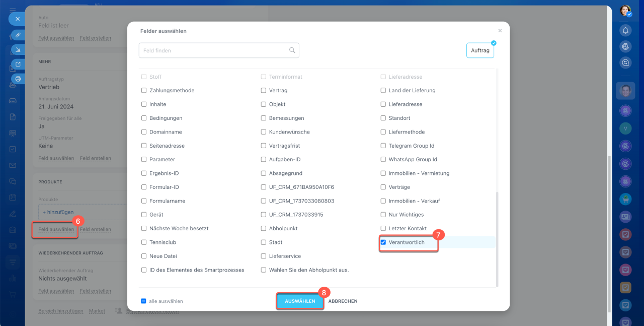This screenshot has height=326, width=644.
Task: Check the Letzter Kontakt checkbox
Action: [383, 228]
